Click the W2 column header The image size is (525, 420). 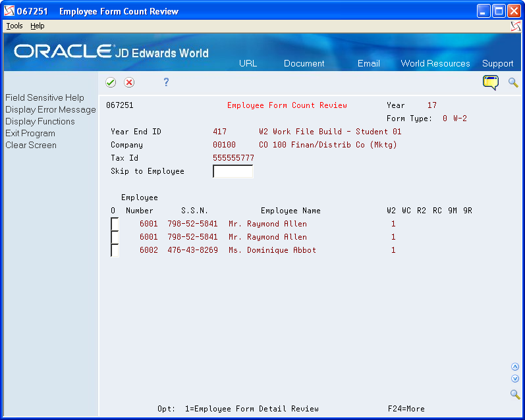click(391, 211)
